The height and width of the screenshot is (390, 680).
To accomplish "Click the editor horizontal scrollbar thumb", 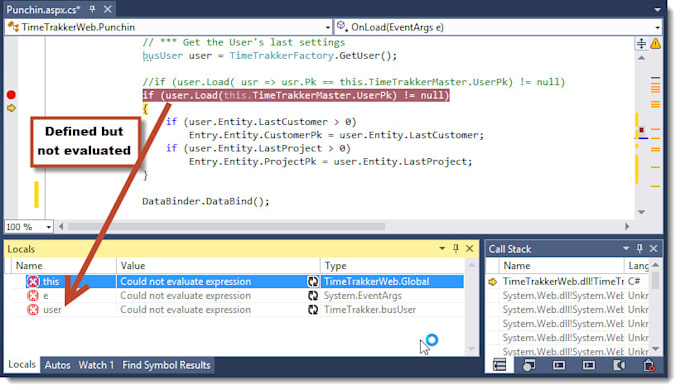I will click(x=226, y=226).
